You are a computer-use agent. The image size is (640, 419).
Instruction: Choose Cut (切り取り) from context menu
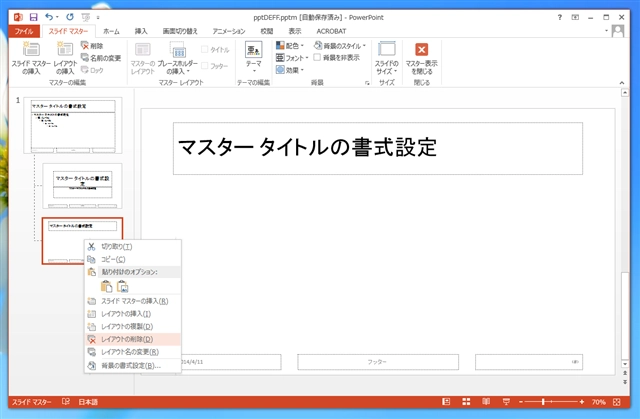(133, 246)
